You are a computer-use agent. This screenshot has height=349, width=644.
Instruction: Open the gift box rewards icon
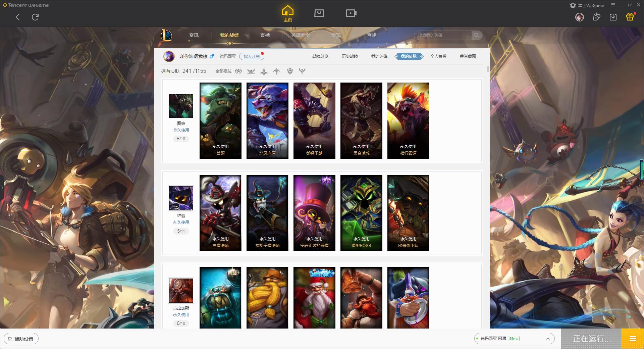(630, 17)
